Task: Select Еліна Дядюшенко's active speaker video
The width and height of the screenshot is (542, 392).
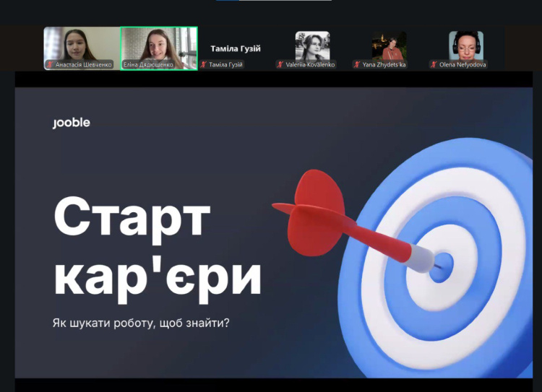Action: [x=159, y=48]
